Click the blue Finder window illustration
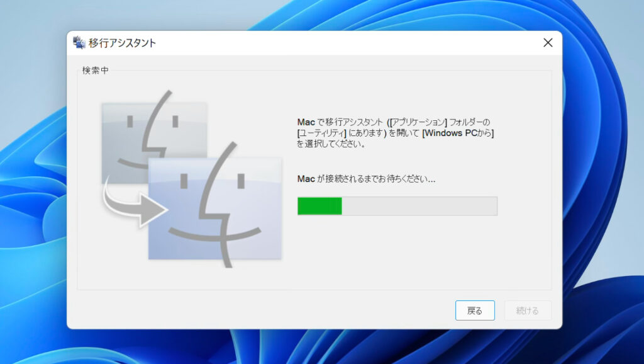The height and width of the screenshot is (364, 644). click(217, 208)
